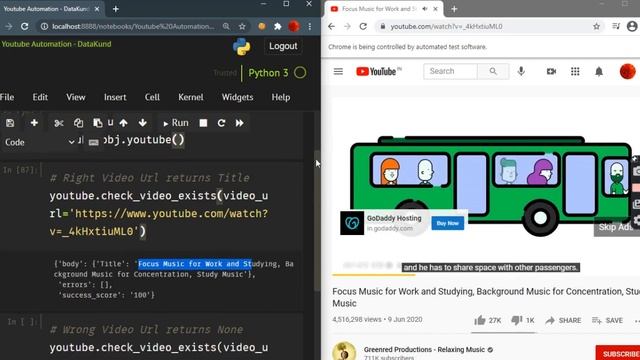Open the YouTube hamburger guide menu
Viewport: 640px width, 360px height.
coord(338,72)
